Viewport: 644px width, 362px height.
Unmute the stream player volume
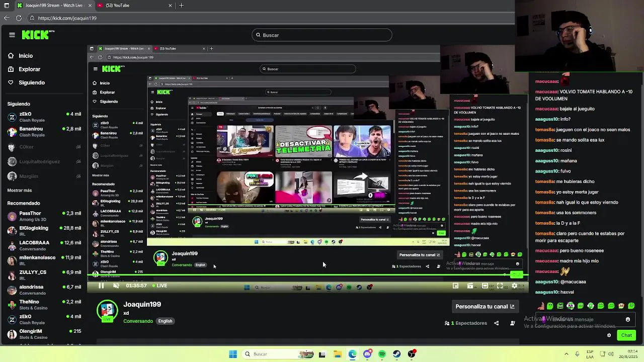116,286
